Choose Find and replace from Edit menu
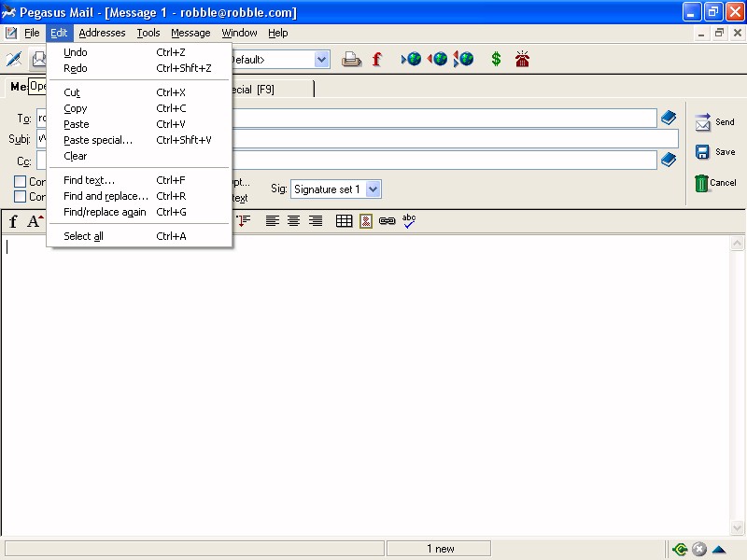 [x=139, y=196]
